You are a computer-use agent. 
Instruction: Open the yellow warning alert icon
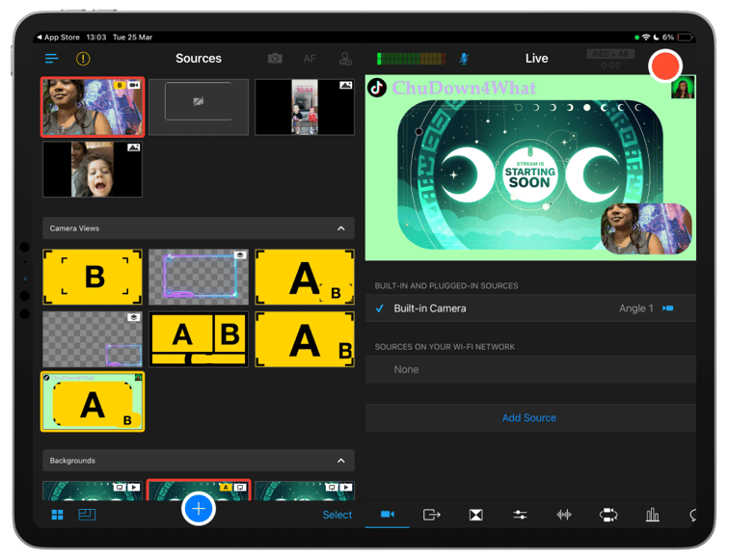(x=83, y=59)
